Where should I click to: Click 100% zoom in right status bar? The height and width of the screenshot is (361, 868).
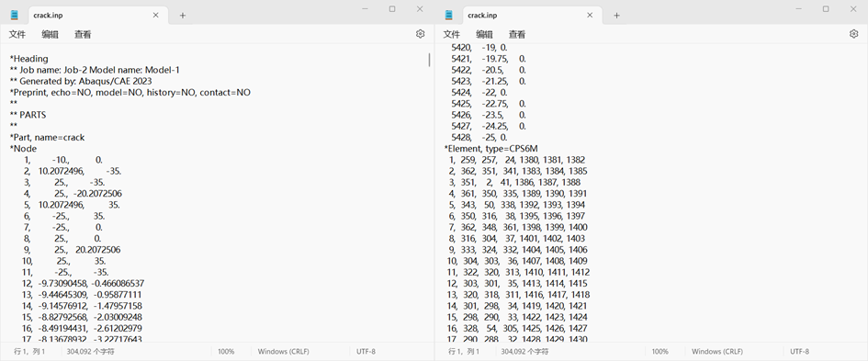(659, 352)
